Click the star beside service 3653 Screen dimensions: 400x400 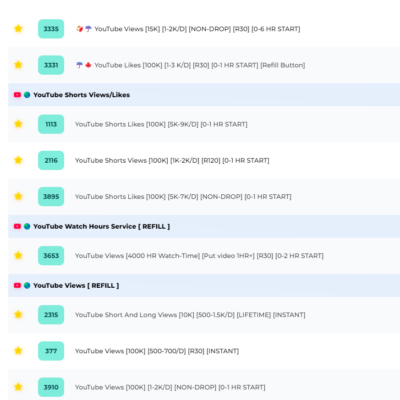point(18,256)
